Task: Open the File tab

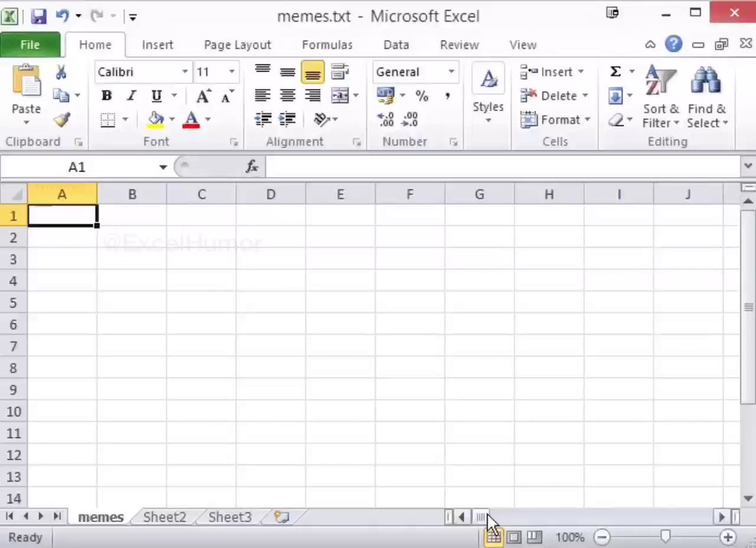Action: pos(30,45)
